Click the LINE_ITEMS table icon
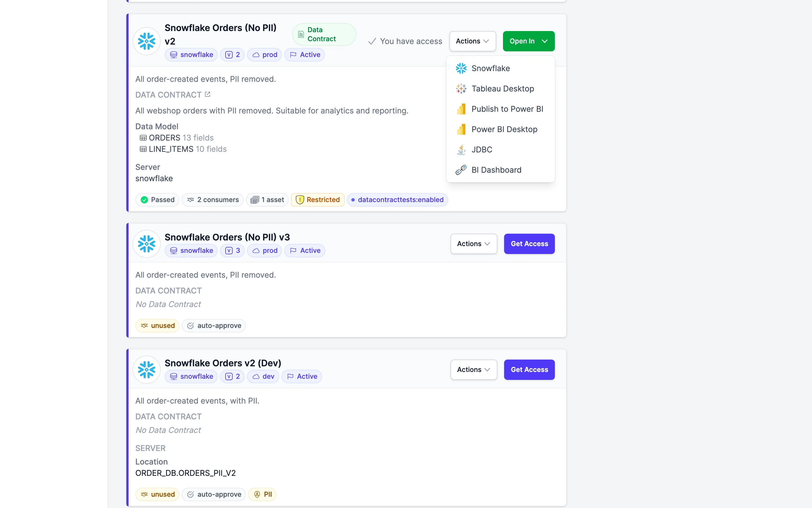 tap(143, 149)
